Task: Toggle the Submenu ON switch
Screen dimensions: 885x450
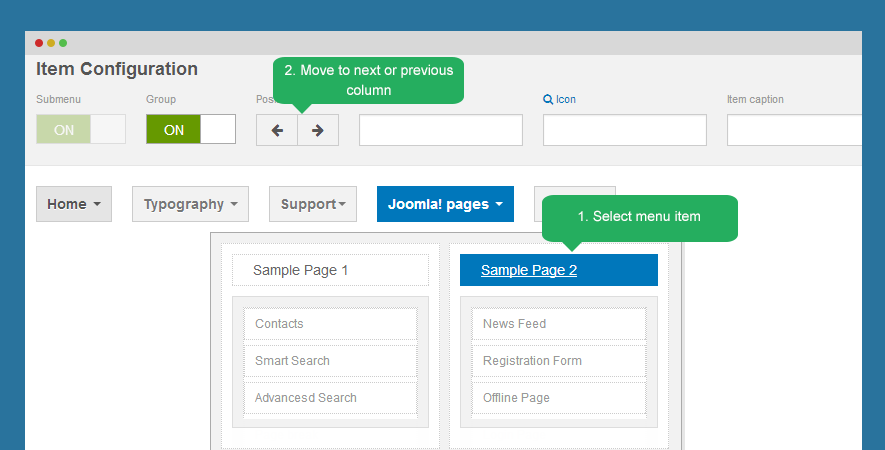Action: pyautogui.click(x=81, y=130)
